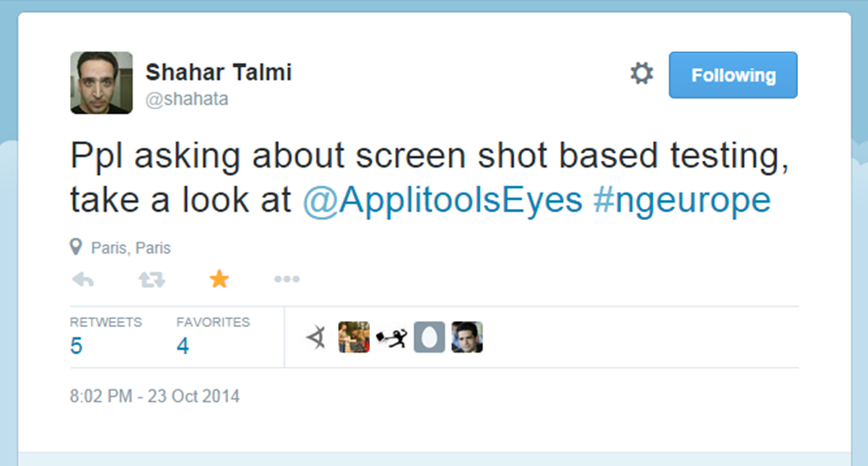The height and width of the screenshot is (466, 868).
Task: View the list of 5 retweets
Action: 77,345
